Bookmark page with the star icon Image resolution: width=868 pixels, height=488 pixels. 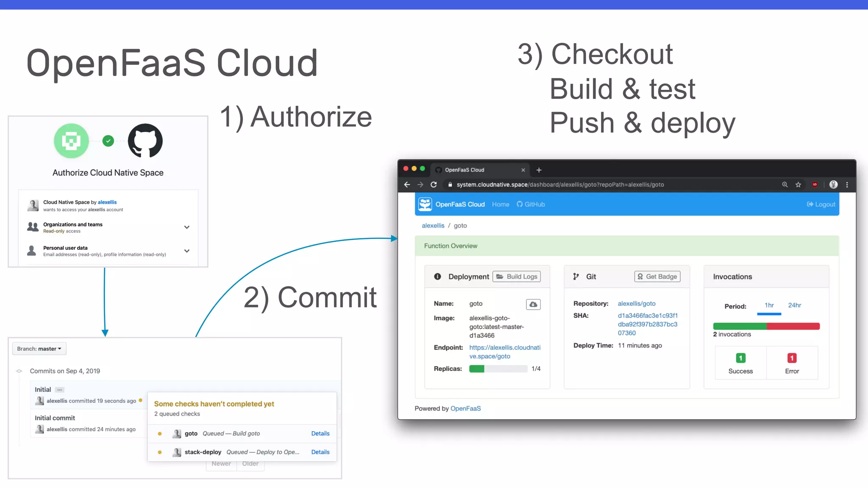(x=798, y=185)
